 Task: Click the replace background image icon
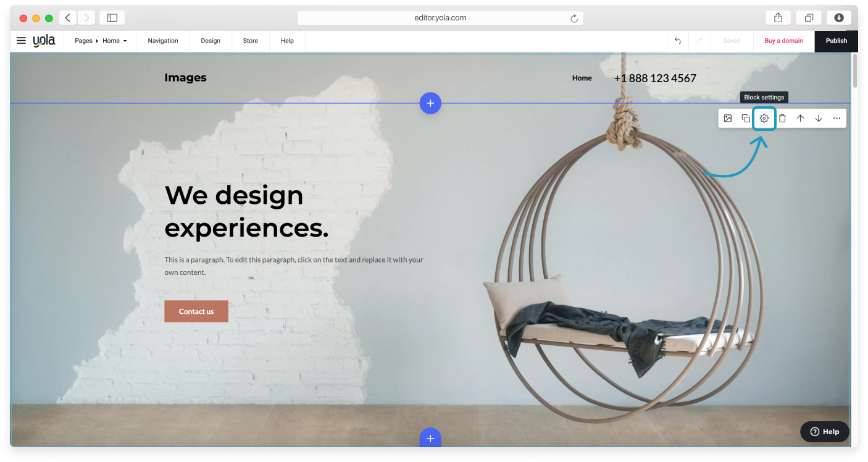pos(728,118)
